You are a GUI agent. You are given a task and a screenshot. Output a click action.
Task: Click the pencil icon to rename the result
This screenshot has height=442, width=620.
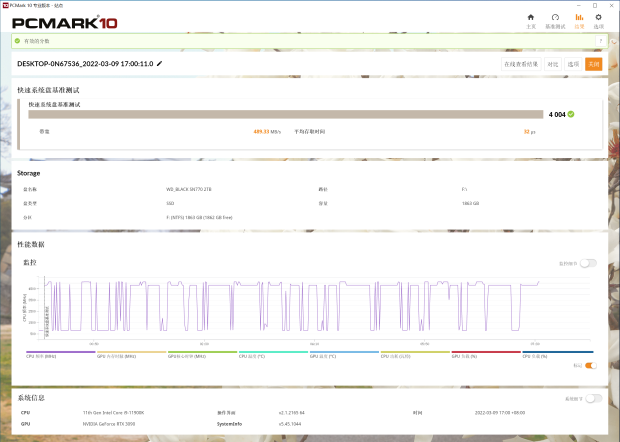pyautogui.click(x=159, y=64)
